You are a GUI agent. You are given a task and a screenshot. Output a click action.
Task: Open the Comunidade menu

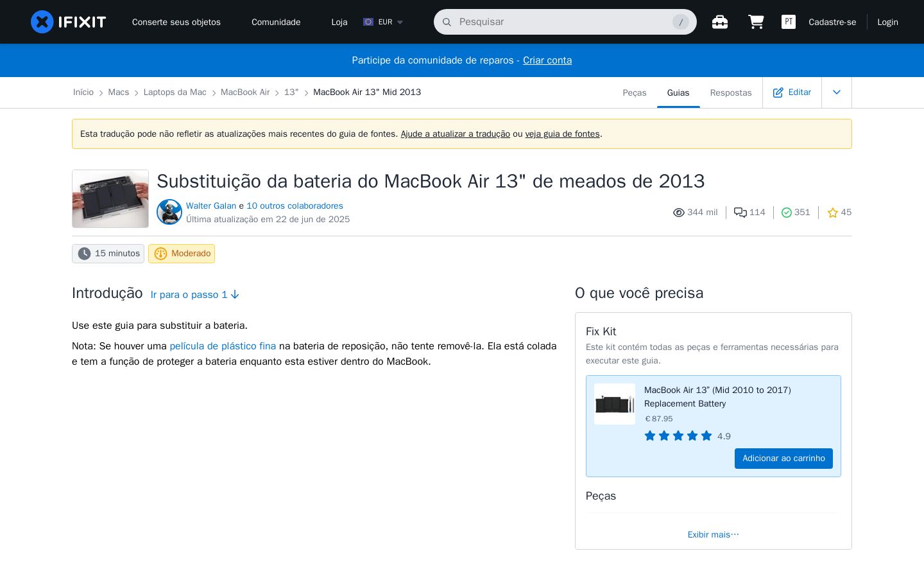276,22
